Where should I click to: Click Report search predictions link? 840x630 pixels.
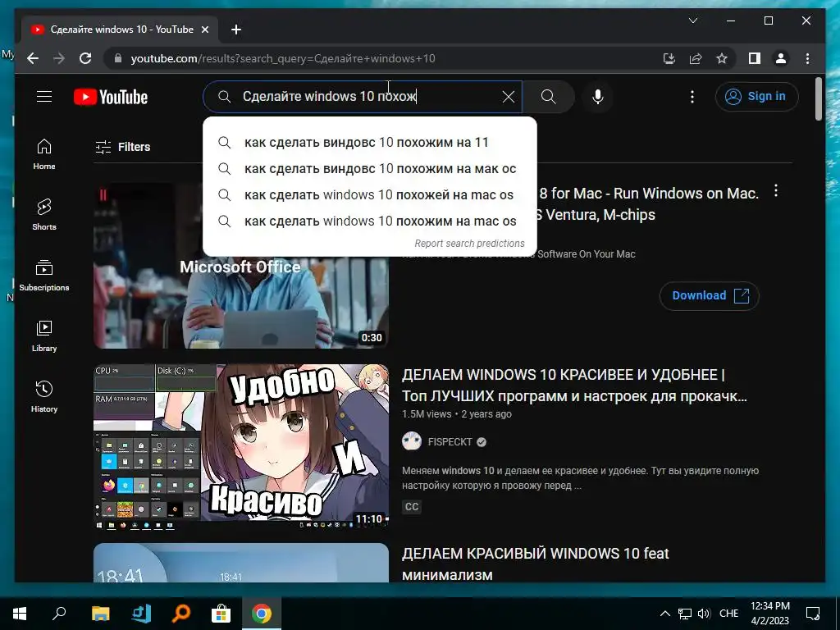pyautogui.click(x=469, y=243)
